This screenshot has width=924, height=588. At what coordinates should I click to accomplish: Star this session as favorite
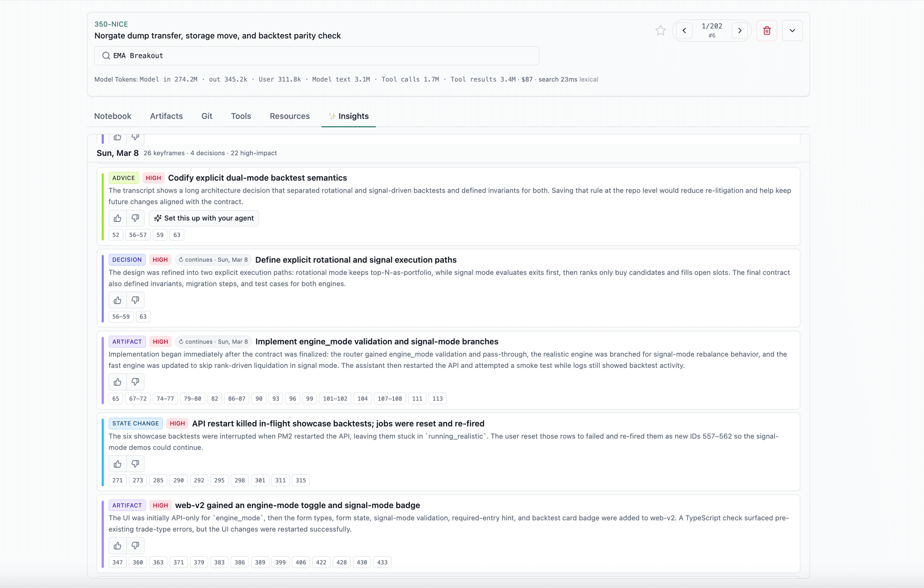[660, 30]
